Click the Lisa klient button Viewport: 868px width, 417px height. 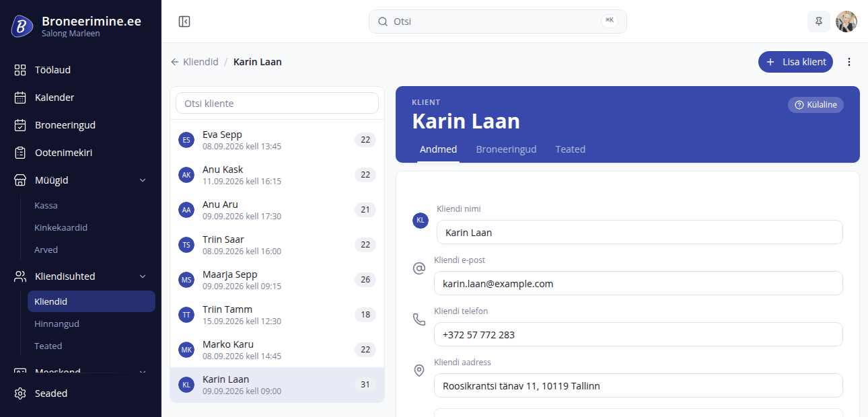point(796,62)
